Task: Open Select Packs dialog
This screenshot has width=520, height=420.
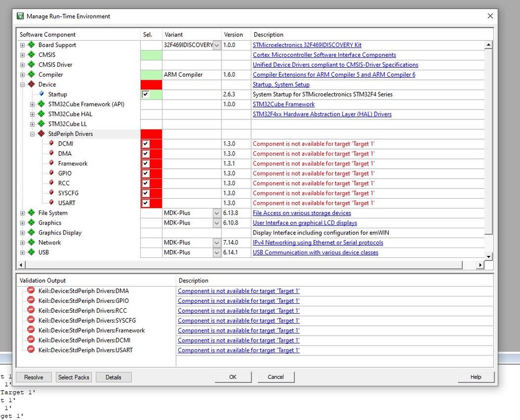Action: pos(73,377)
